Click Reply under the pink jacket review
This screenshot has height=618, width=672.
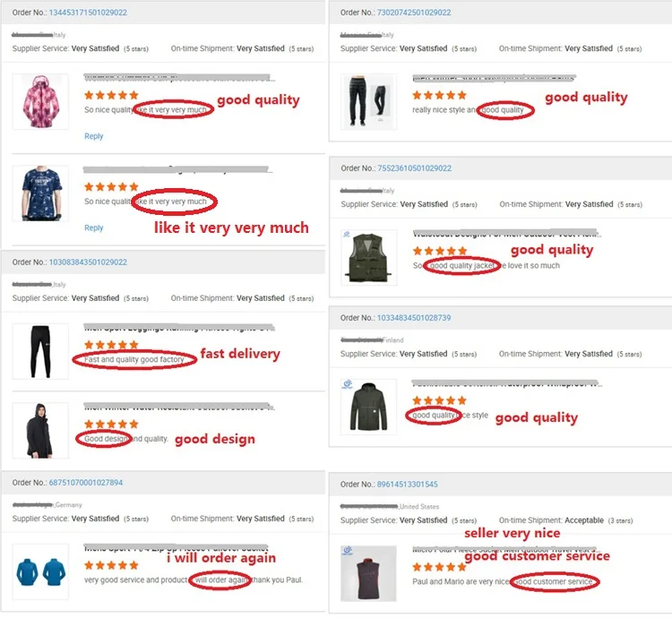pos(94,136)
